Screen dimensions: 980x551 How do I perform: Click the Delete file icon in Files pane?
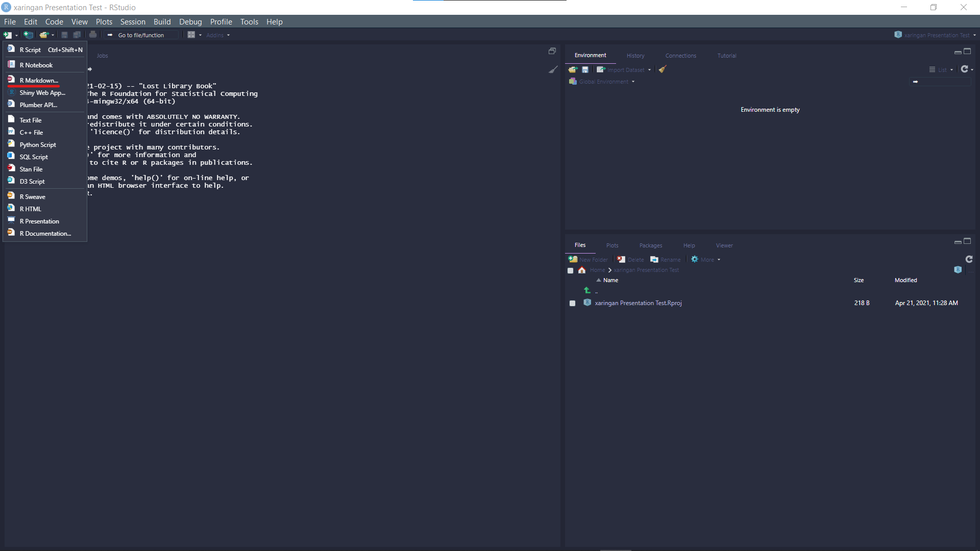[621, 259]
